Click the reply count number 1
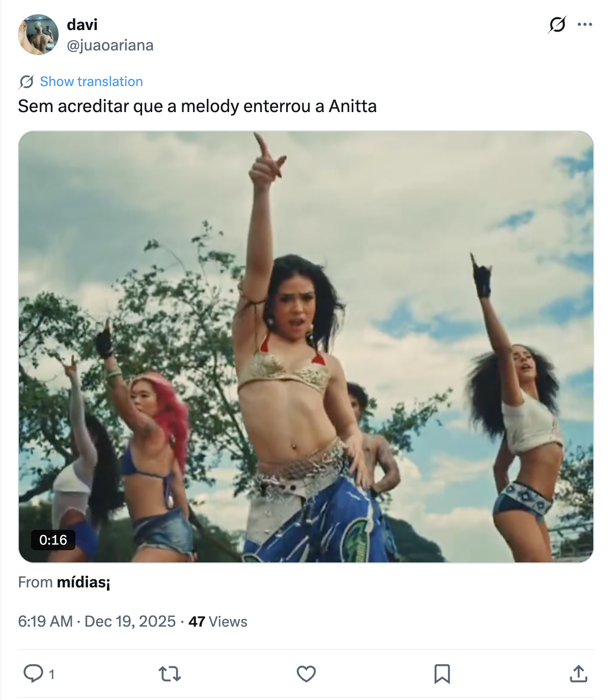Image resolution: width=608 pixels, height=700 pixels. point(51,675)
